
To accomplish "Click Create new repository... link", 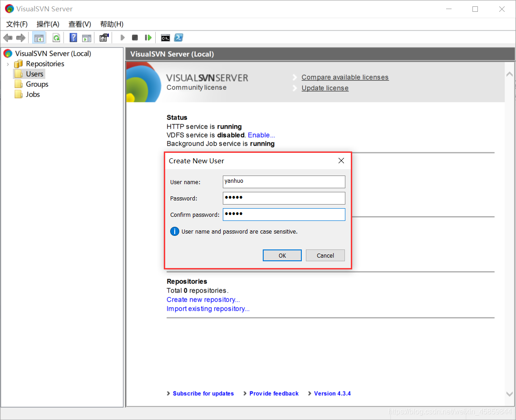I will click(x=203, y=300).
